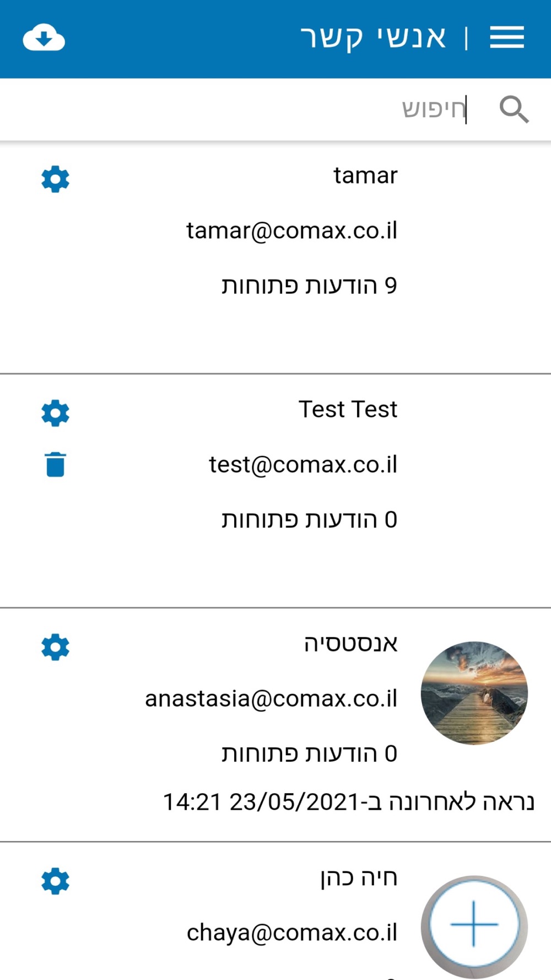551x980 pixels.
Task: Click chaya@comax.co.il email address
Action: [291, 933]
